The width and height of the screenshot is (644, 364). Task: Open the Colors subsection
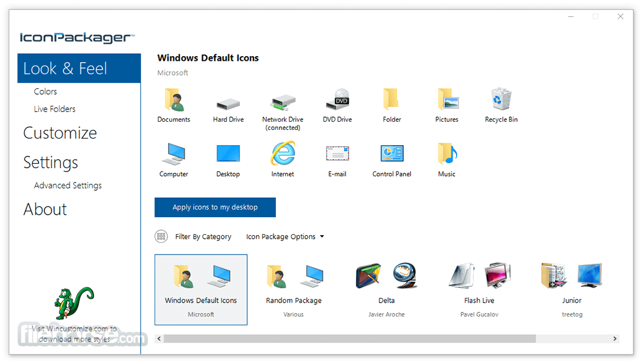tap(45, 91)
